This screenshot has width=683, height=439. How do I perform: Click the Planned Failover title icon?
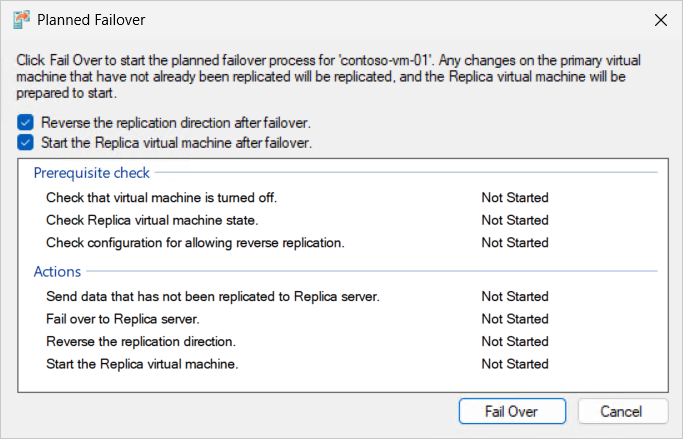(21, 20)
